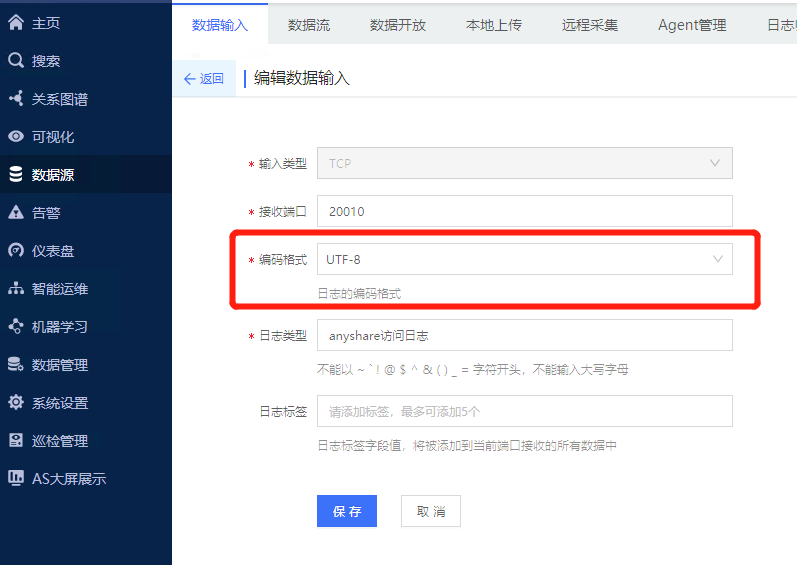Go back using the 返回 link

click(x=204, y=79)
